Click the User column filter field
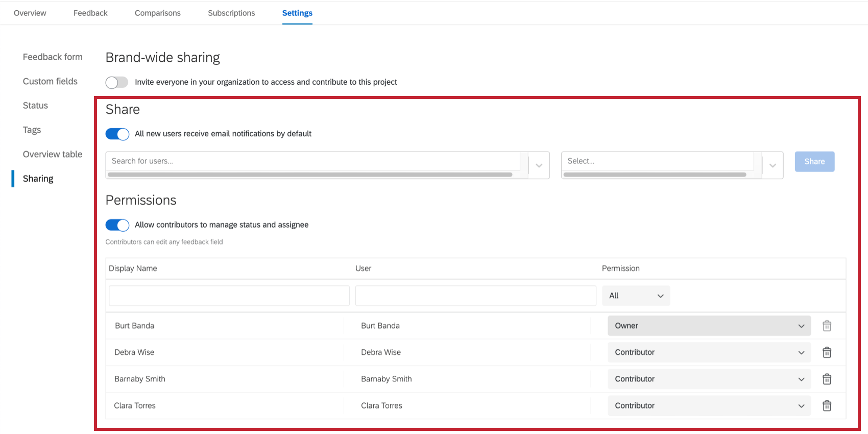This screenshot has width=868, height=434. 475,296
